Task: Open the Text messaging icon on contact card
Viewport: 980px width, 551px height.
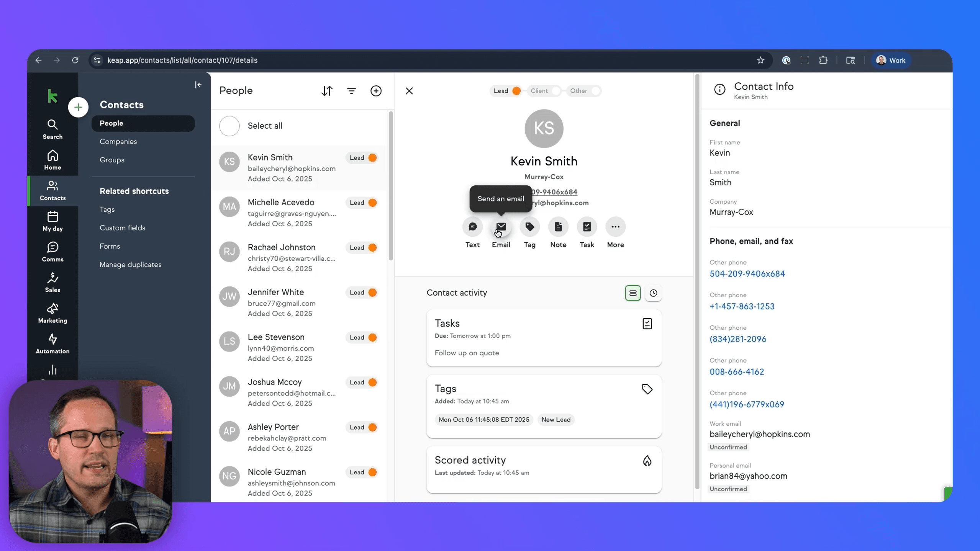Action: pos(472,227)
